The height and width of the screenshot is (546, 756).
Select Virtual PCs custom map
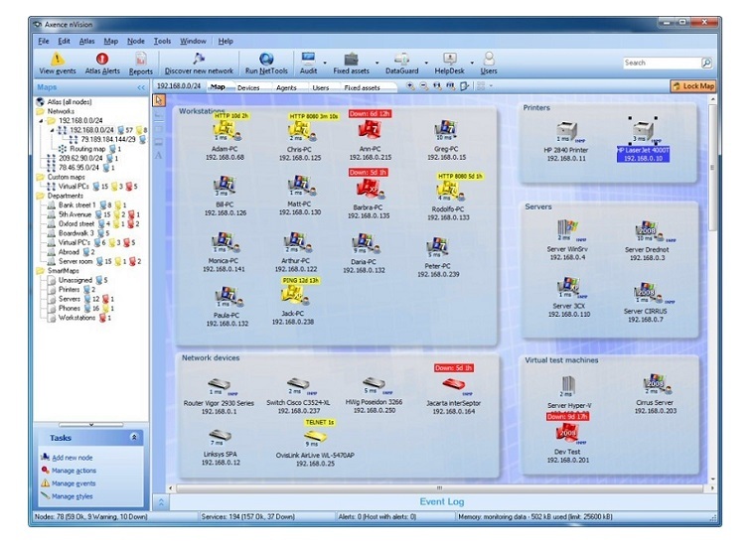pos(74,187)
